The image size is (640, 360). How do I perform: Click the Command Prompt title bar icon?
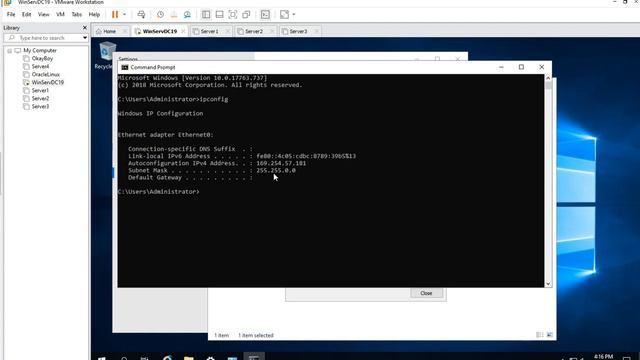click(x=125, y=67)
